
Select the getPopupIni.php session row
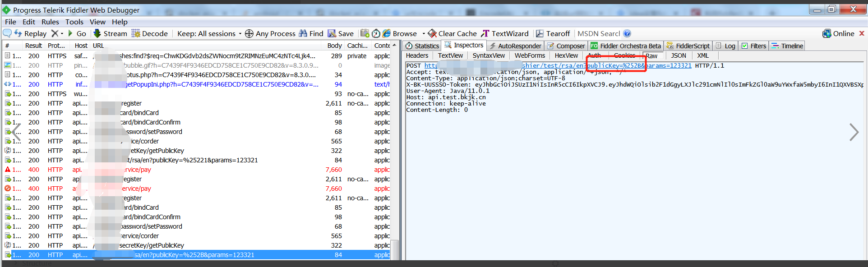coord(197,84)
